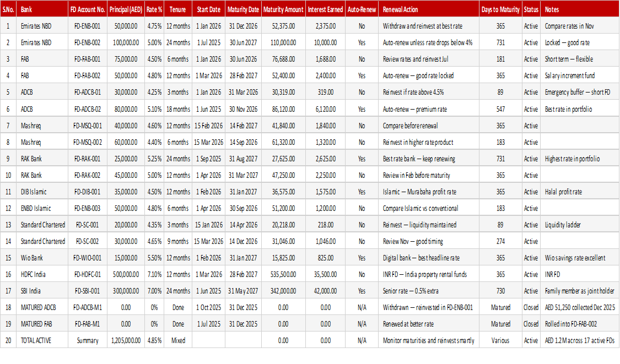
Task: Click the 5.50% rate for Wio Bank
Action: point(154,258)
